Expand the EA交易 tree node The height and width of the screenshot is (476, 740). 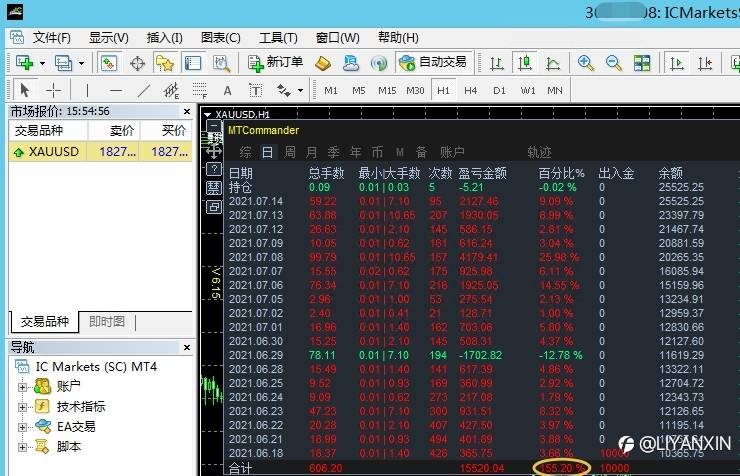click(x=22, y=427)
